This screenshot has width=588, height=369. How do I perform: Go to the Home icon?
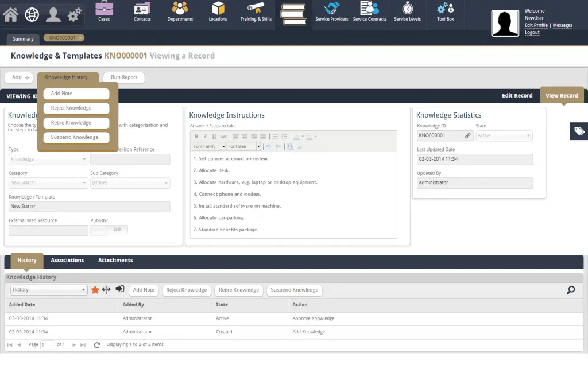pyautogui.click(x=10, y=14)
